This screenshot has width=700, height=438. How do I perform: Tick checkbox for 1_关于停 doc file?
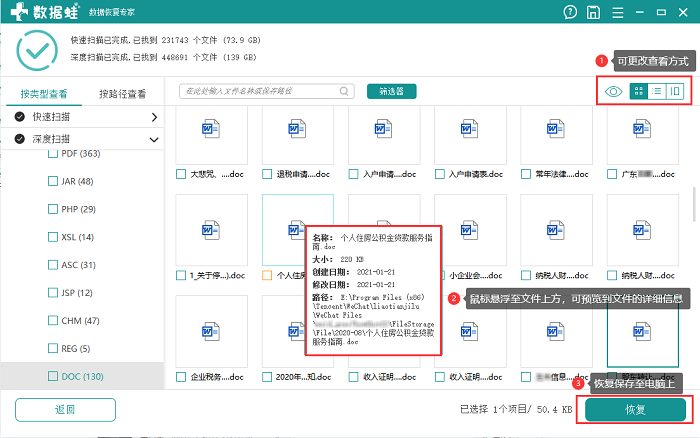181,275
